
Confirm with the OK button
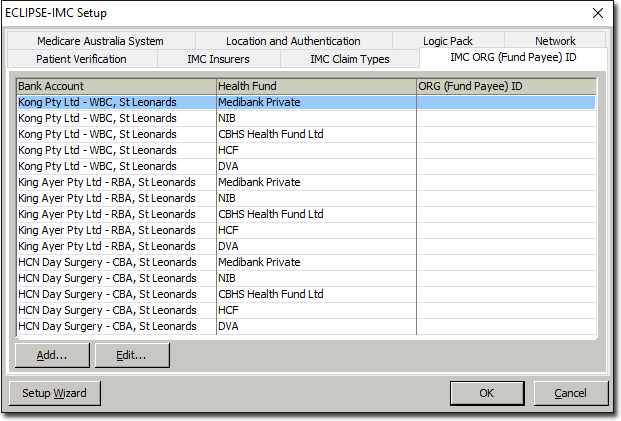tap(487, 393)
